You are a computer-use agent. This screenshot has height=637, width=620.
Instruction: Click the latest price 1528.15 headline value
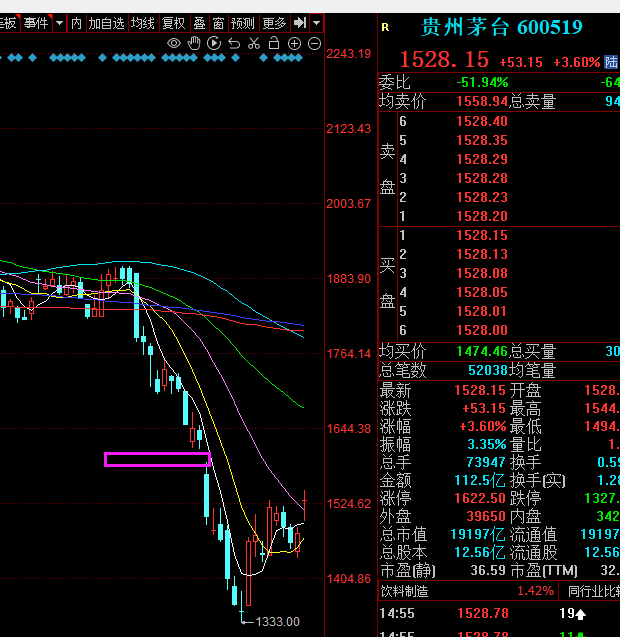click(x=444, y=60)
